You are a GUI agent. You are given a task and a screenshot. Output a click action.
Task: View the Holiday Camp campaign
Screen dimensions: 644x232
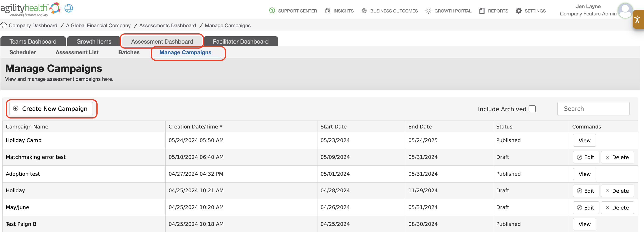coord(584,141)
